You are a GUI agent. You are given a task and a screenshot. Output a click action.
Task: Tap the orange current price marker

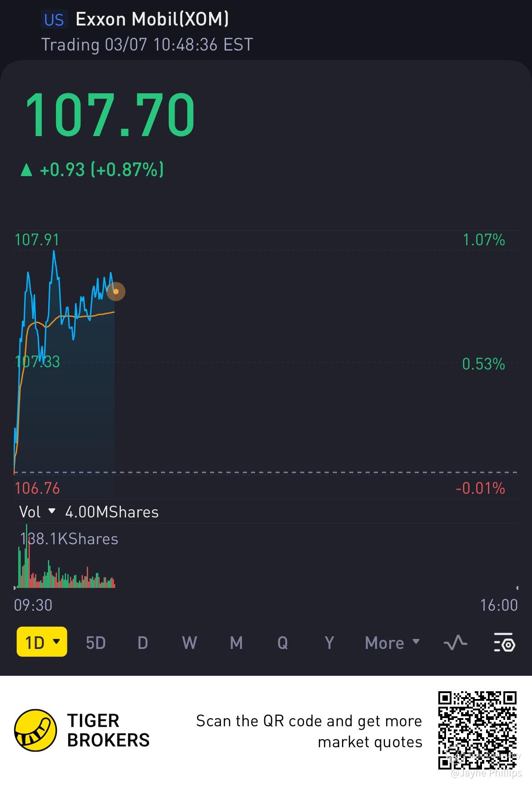click(x=116, y=291)
